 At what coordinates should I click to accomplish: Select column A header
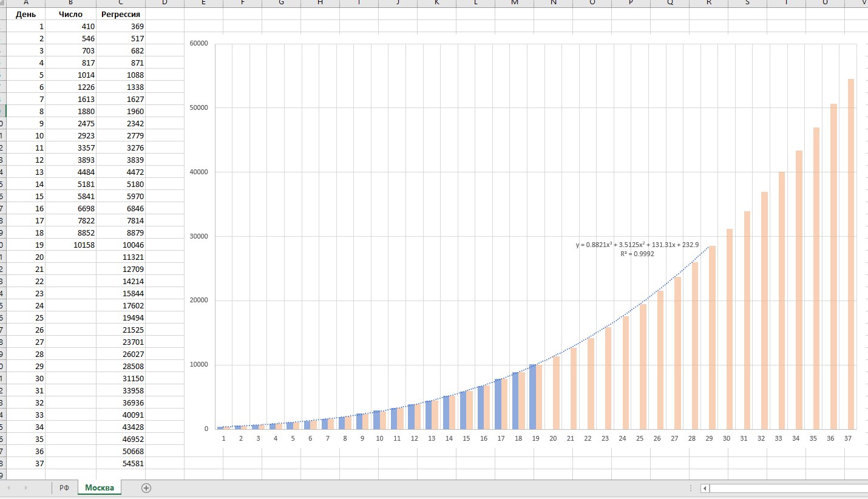click(25, 3)
